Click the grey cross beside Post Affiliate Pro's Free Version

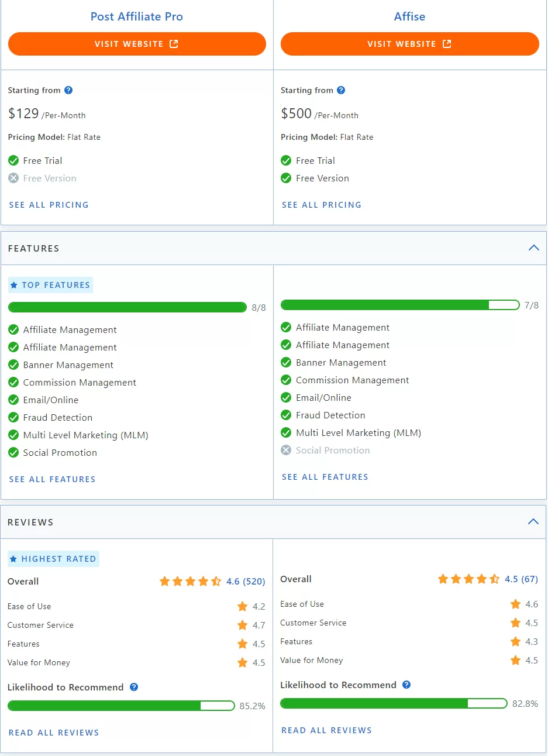13,178
